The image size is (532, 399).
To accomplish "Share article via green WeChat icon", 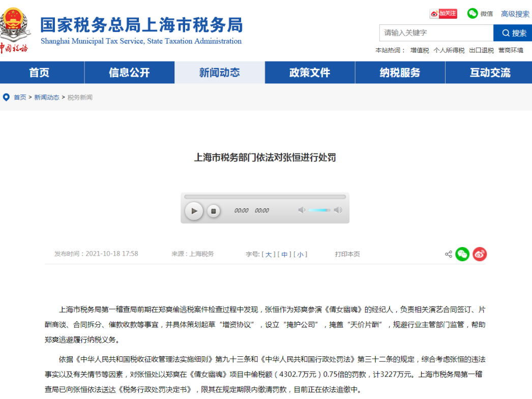I will (462, 254).
